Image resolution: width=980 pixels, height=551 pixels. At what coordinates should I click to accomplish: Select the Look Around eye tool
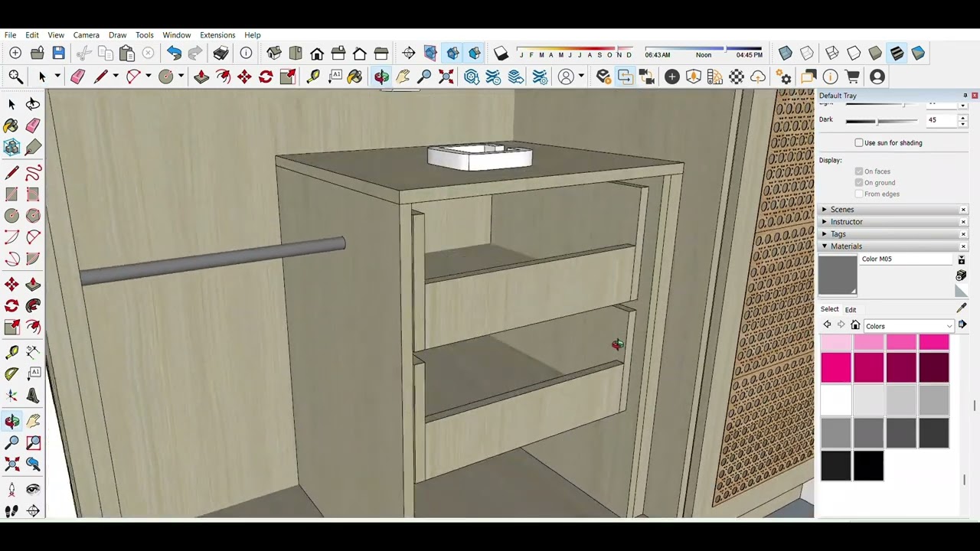33,490
